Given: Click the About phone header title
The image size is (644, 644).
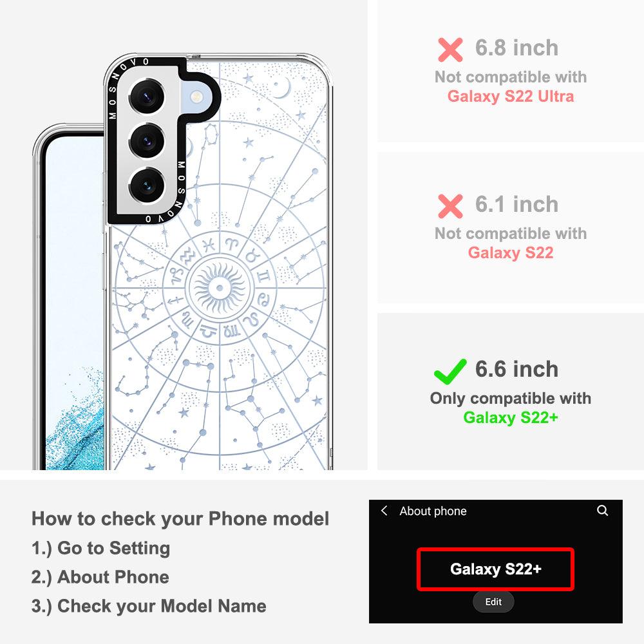Looking at the screenshot, I should 433,511.
